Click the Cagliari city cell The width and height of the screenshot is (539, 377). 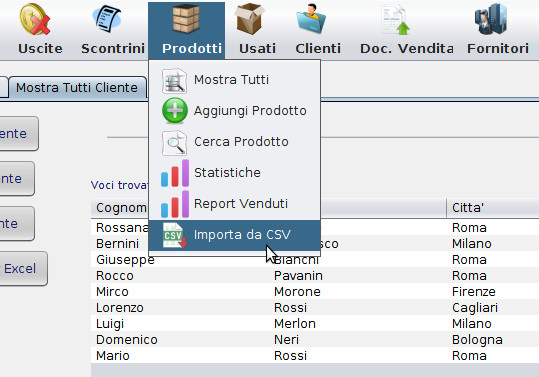coord(475,308)
